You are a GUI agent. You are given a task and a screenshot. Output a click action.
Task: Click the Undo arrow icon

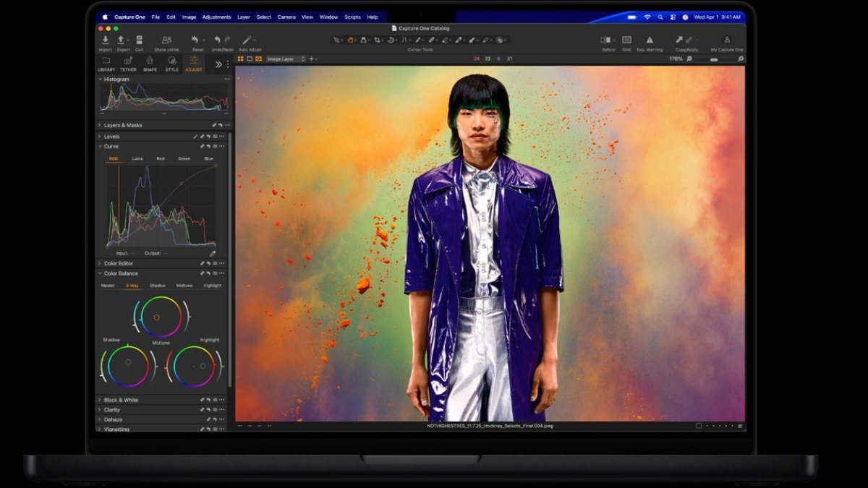point(217,40)
